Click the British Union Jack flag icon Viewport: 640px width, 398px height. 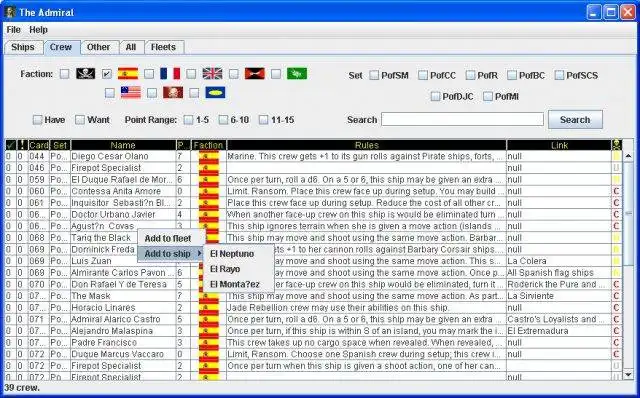tap(212, 74)
